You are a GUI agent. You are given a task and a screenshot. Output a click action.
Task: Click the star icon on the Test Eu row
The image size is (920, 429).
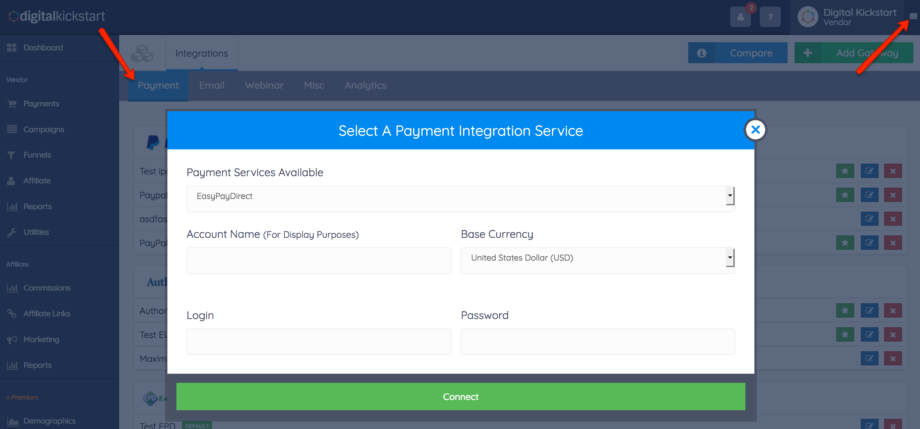tap(845, 334)
